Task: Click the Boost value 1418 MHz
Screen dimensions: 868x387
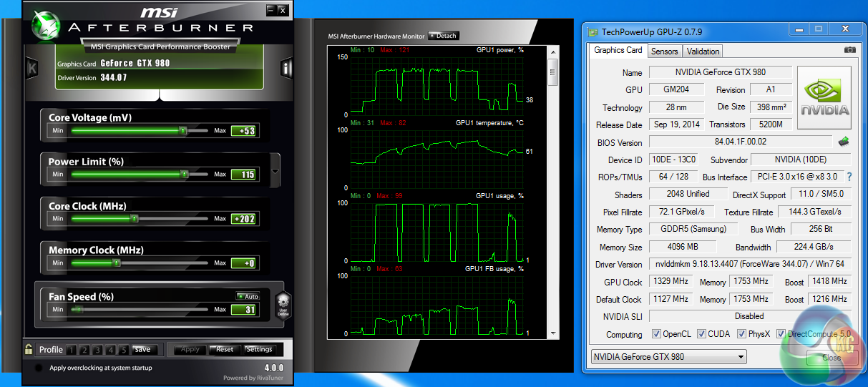Action: pyautogui.click(x=829, y=281)
